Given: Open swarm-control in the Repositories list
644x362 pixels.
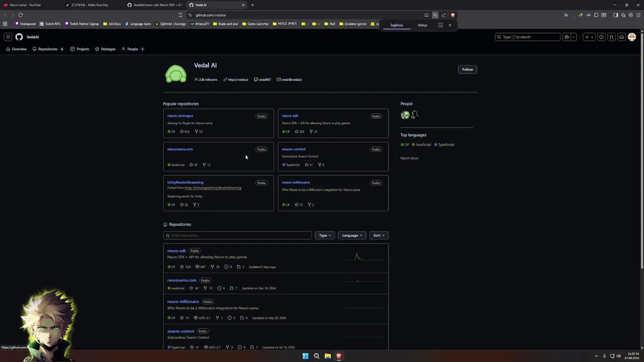Looking at the screenshot, I should 181,331.
